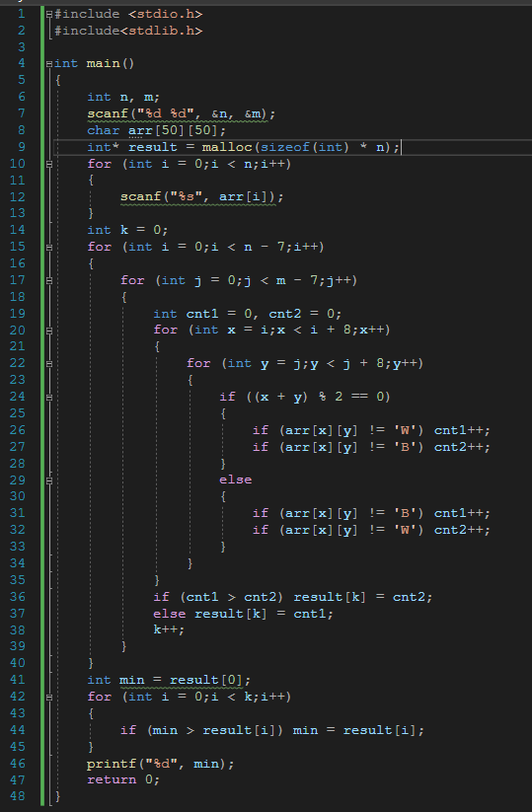Click line number 21 in the gutter
Viewport: 532px width, 812px height.
point(18,346)
